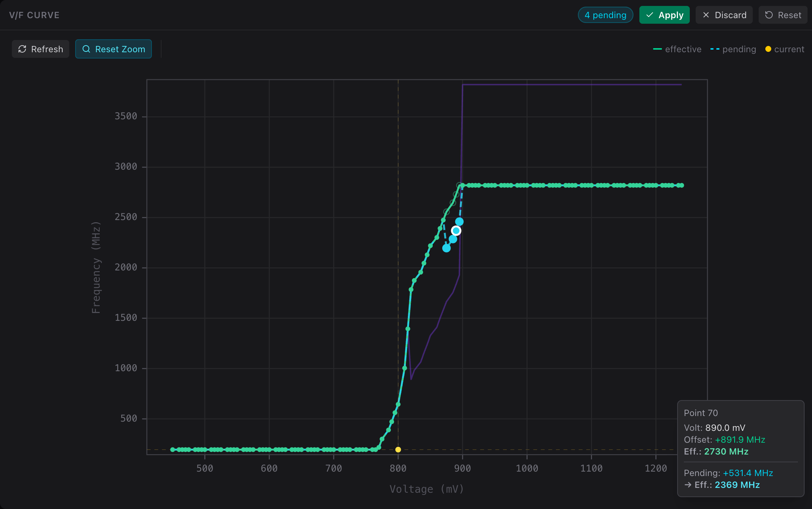
Task: Click the refresh arrows icon
Action: tap(22, 49)
